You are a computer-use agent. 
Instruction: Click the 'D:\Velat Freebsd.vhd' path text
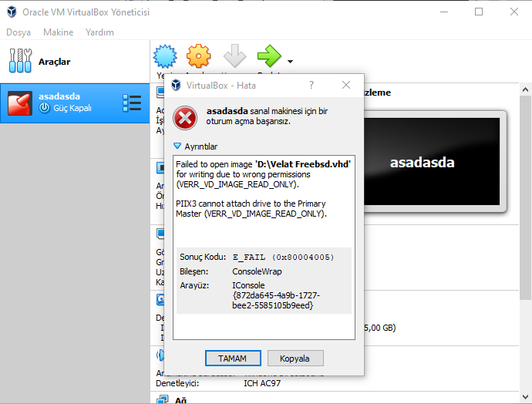pyautogui.click(x=303, y=164)
